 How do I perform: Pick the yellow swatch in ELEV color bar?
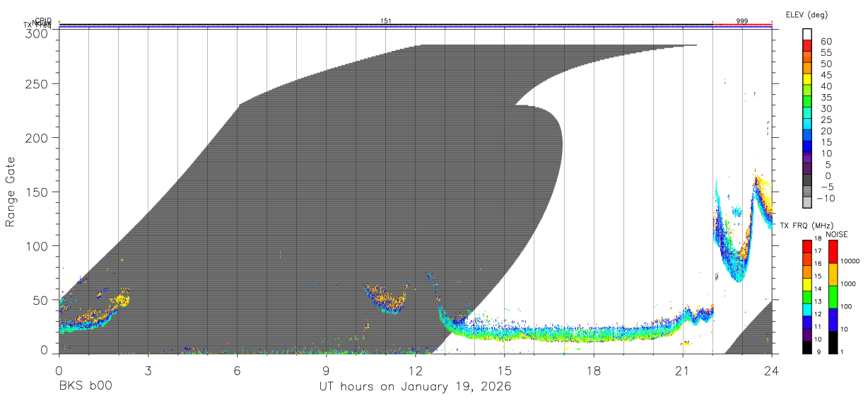click(x=807, y=79)
